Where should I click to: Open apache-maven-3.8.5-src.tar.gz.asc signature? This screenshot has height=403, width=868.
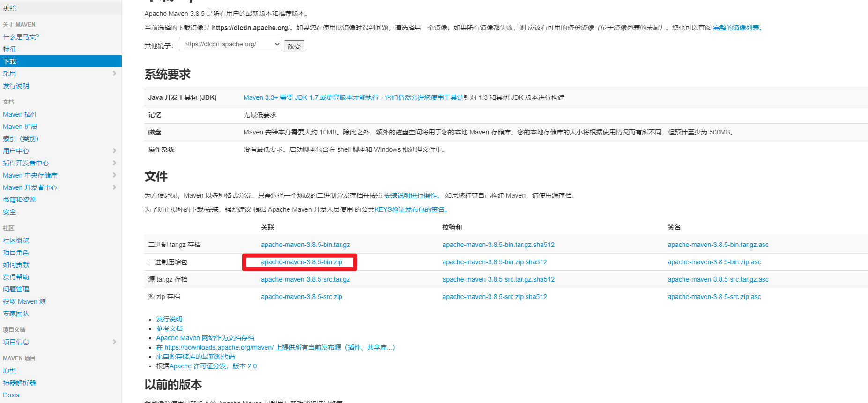(x=718, y=279)
